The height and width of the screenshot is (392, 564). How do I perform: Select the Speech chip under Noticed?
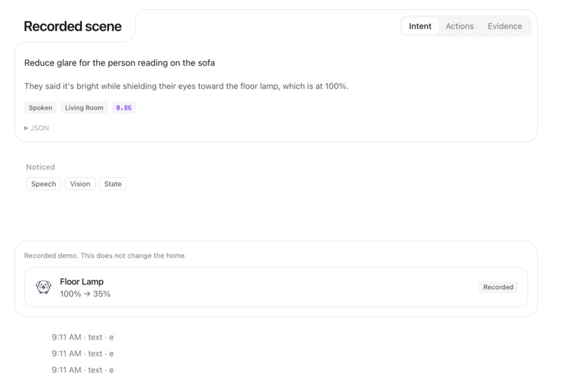coord(43,184)
